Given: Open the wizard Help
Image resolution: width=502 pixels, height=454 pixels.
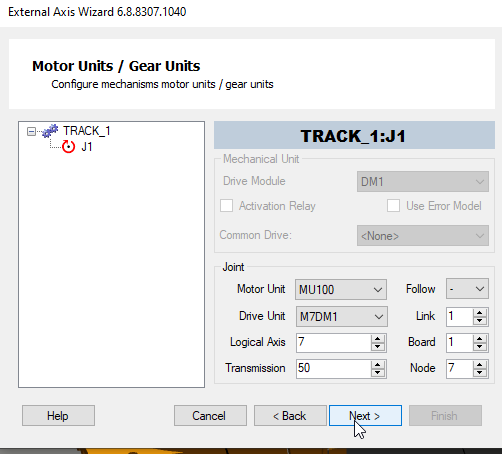Looking at the screenshot, I should point(58,416).
